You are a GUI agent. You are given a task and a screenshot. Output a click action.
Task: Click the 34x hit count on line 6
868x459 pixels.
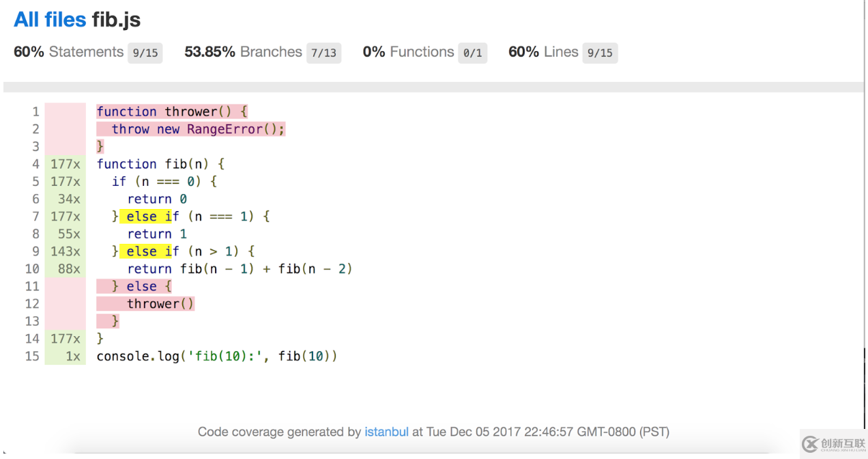click(69, 199)
